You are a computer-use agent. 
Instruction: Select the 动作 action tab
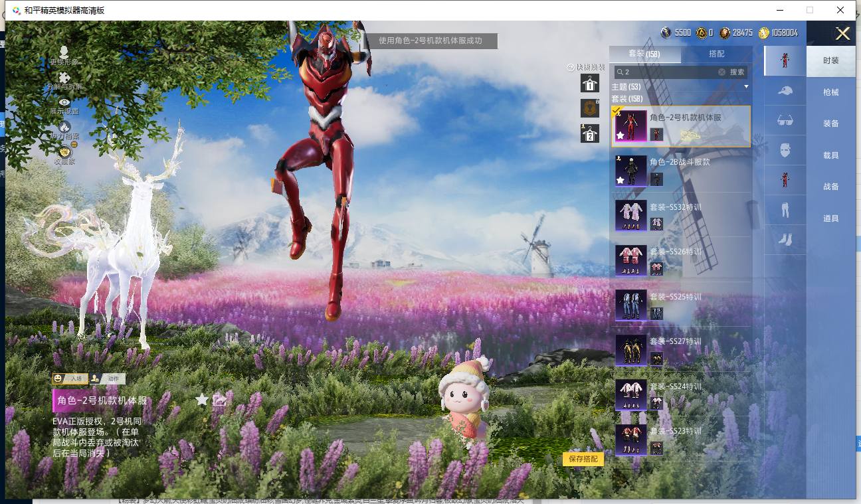coord(108,378)
